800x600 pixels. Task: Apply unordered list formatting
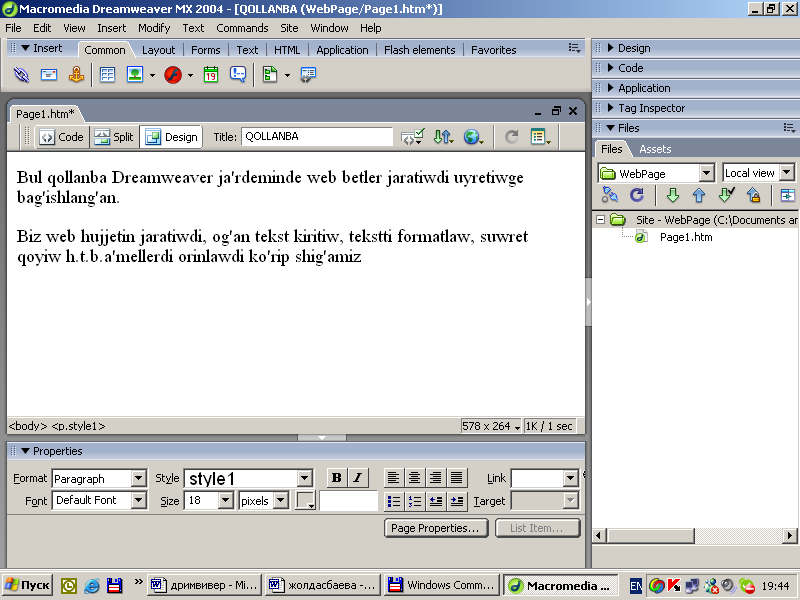[393, 501]
